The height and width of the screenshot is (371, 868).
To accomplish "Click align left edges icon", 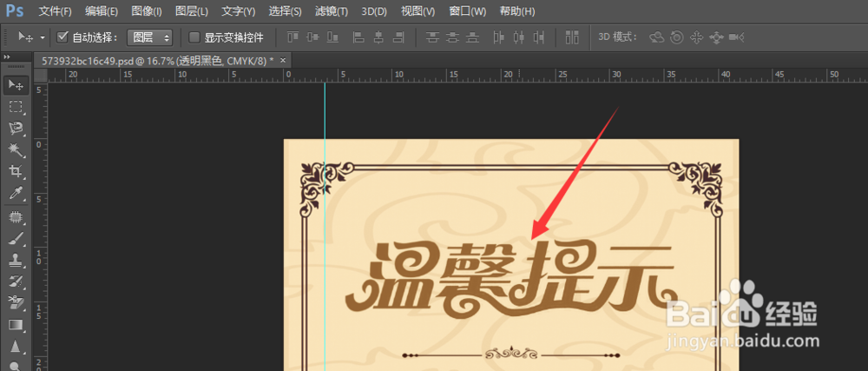I will tap(358, 37).
